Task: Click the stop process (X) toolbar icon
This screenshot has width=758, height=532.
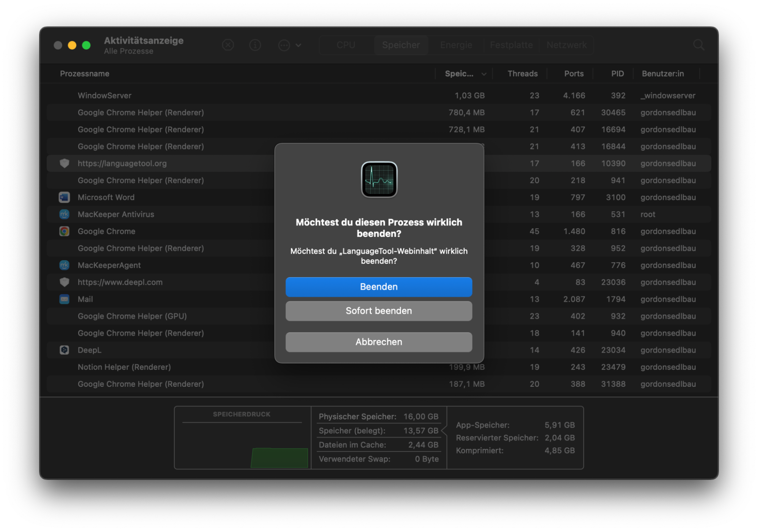Action: point(228,45)
